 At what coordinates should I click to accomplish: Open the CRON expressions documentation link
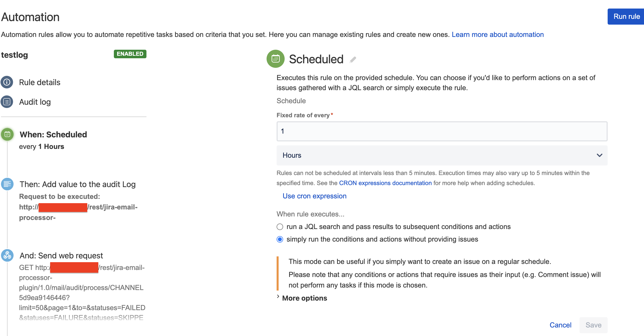coord(385,183)
